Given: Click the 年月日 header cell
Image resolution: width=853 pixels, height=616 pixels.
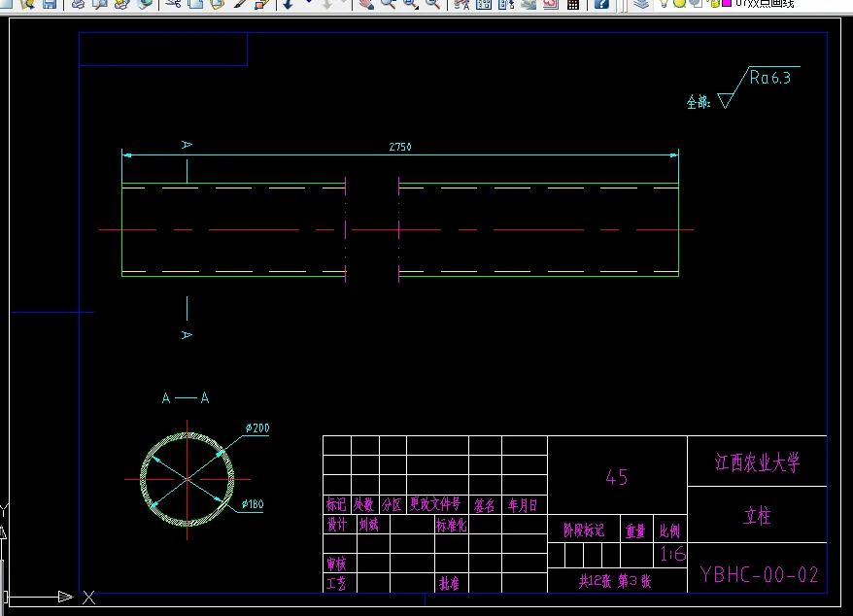Looking at the screenshot, I should [x=523, y=505].
